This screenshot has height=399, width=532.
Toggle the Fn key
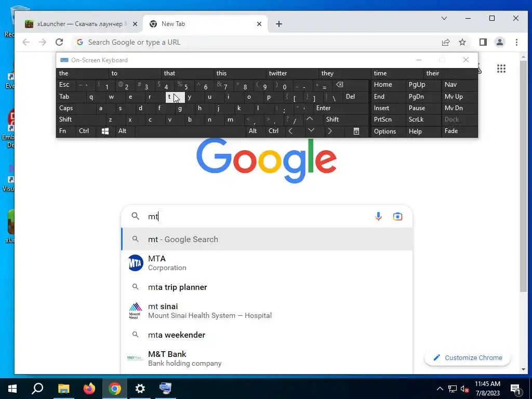point(66,131)
